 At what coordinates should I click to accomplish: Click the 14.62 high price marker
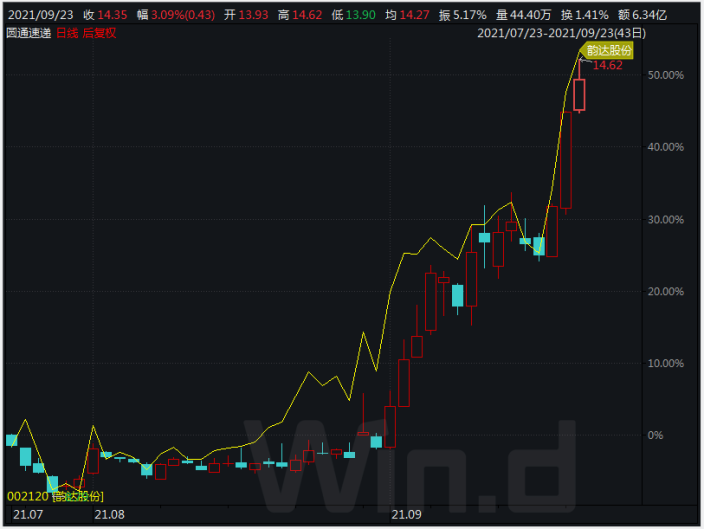(x=607, y=65)
